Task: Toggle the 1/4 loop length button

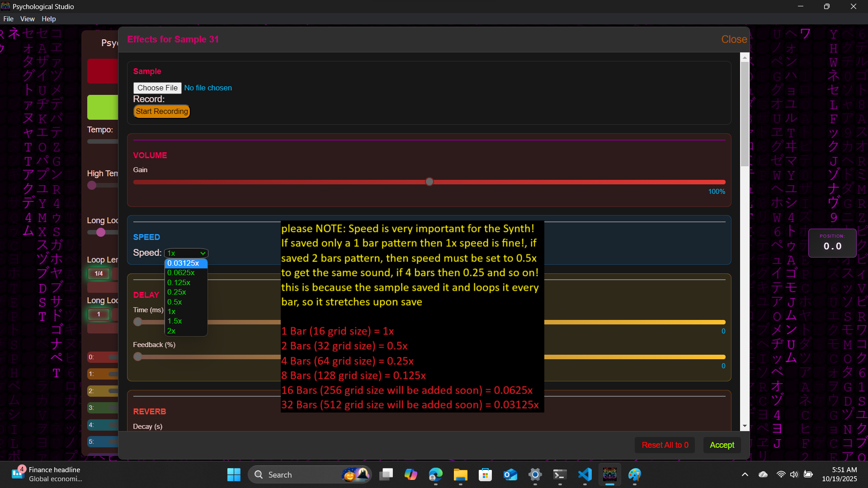Action: point(99,273)
